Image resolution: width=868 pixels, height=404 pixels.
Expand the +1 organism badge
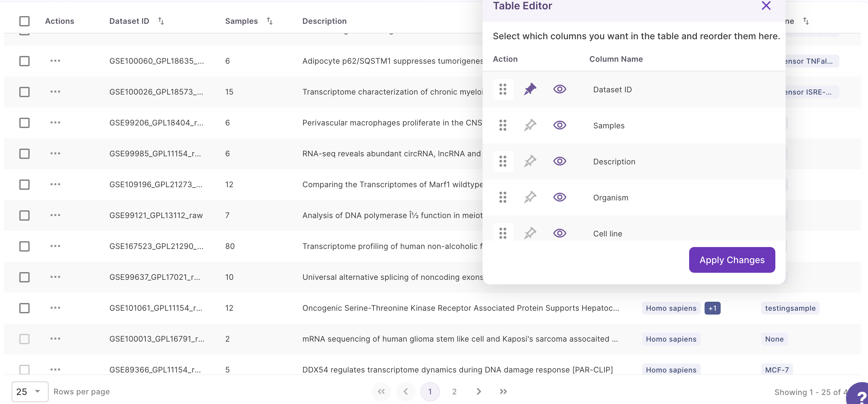(x=712, y=308)
